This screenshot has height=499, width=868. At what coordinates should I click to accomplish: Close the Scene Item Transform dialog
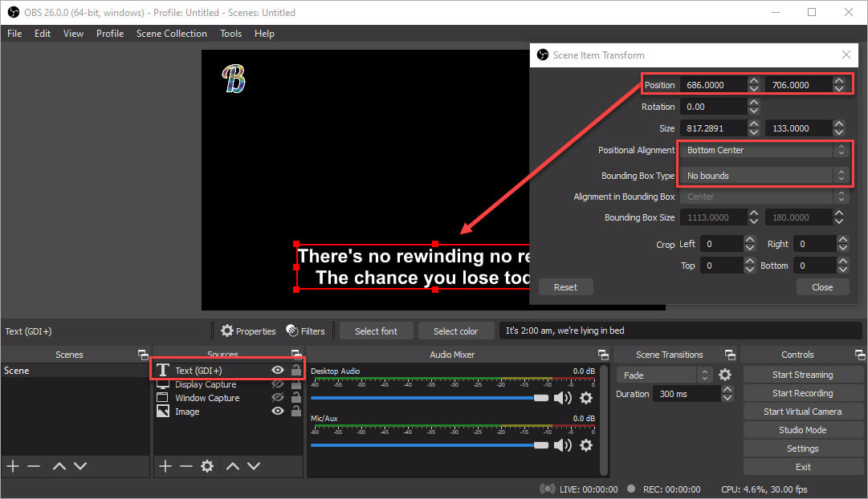(846, 55)
